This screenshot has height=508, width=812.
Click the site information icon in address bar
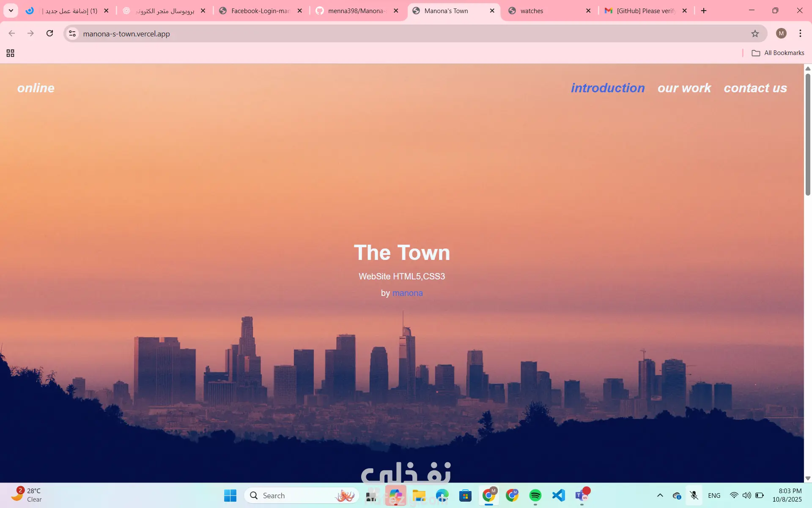pyautogui.click(x=72, y=33)
